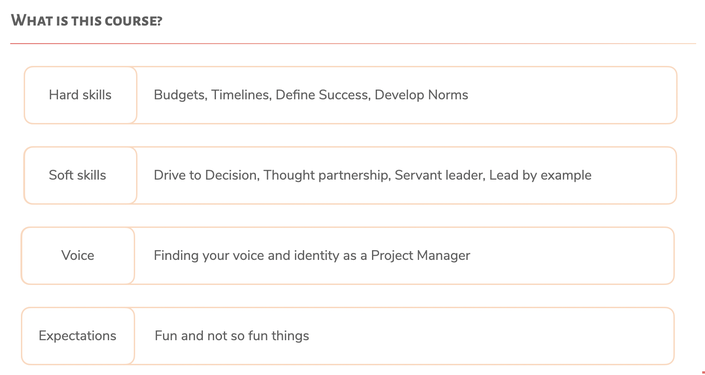Click the Budgets, Timelines description text

point(311,95)
